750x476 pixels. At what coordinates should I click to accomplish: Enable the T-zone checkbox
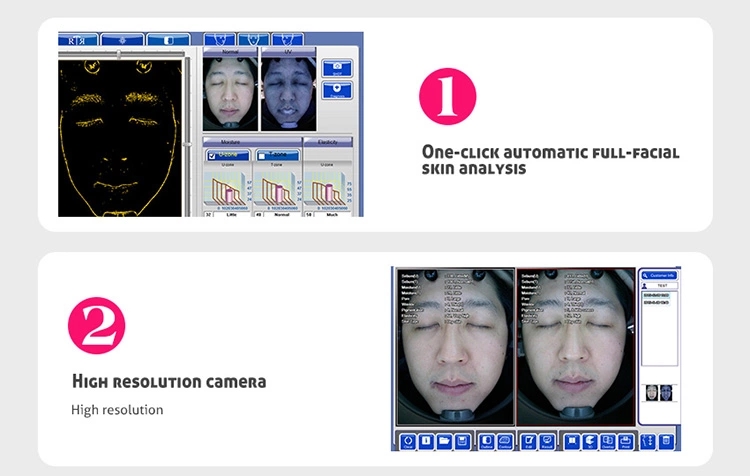262,156
